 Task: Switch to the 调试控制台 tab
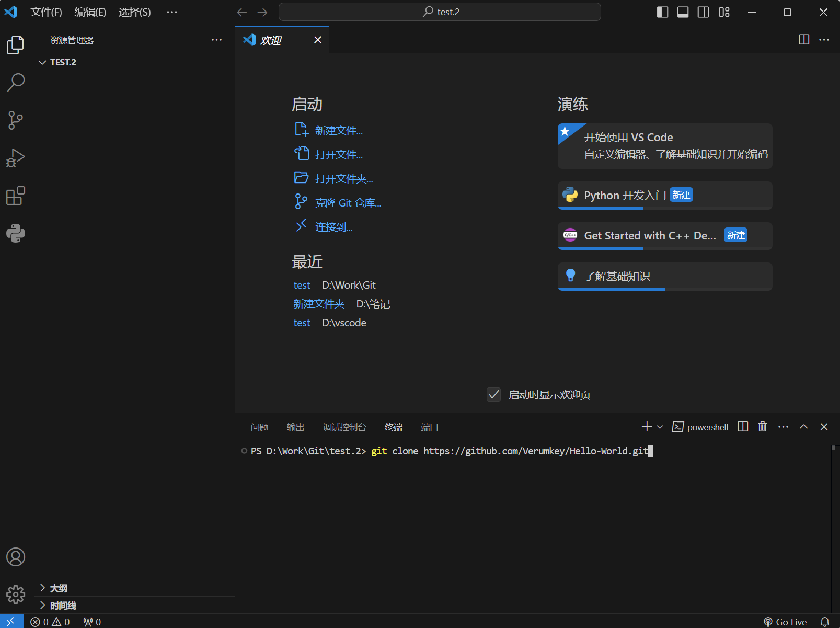point(344,427)
